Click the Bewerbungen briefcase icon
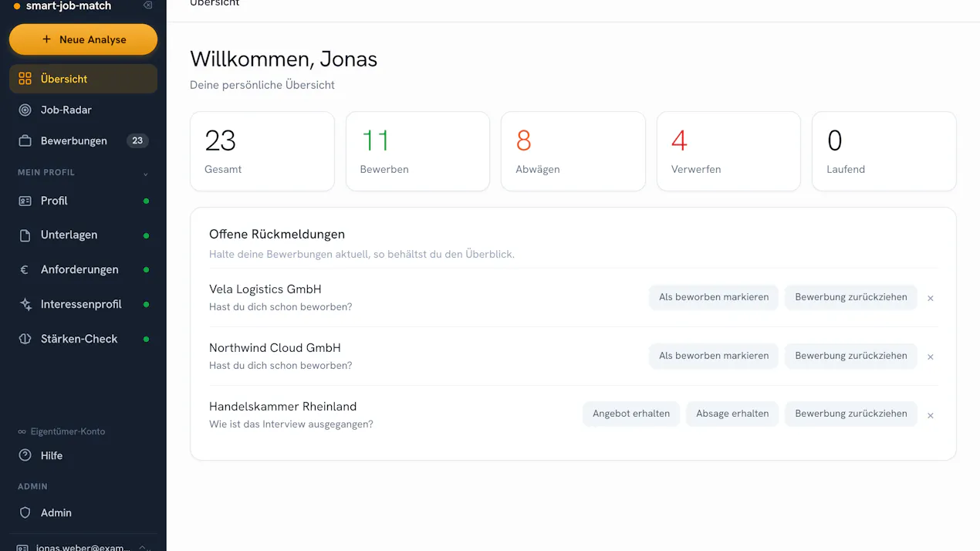 click(x=25, y=141)
